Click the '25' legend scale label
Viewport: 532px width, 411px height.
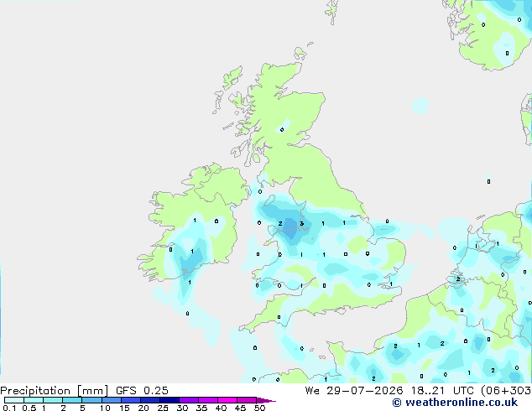click(163, 408)
